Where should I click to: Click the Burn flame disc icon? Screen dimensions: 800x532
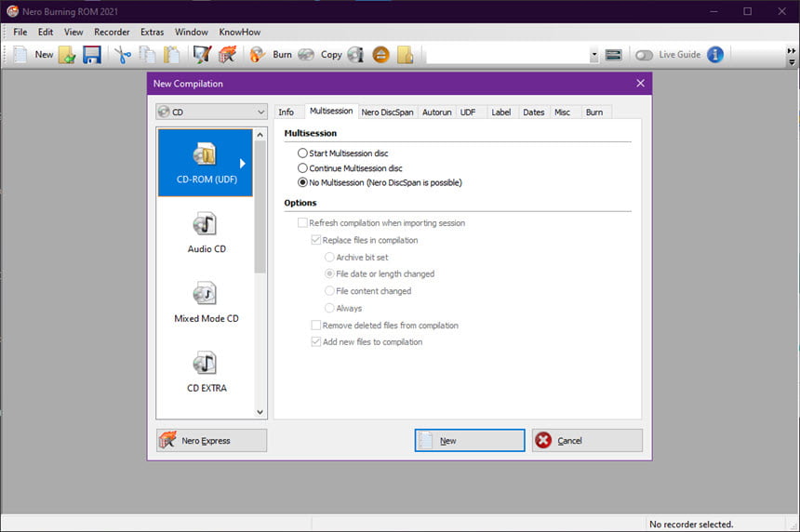pyautogui.click(x=257, y=55)
